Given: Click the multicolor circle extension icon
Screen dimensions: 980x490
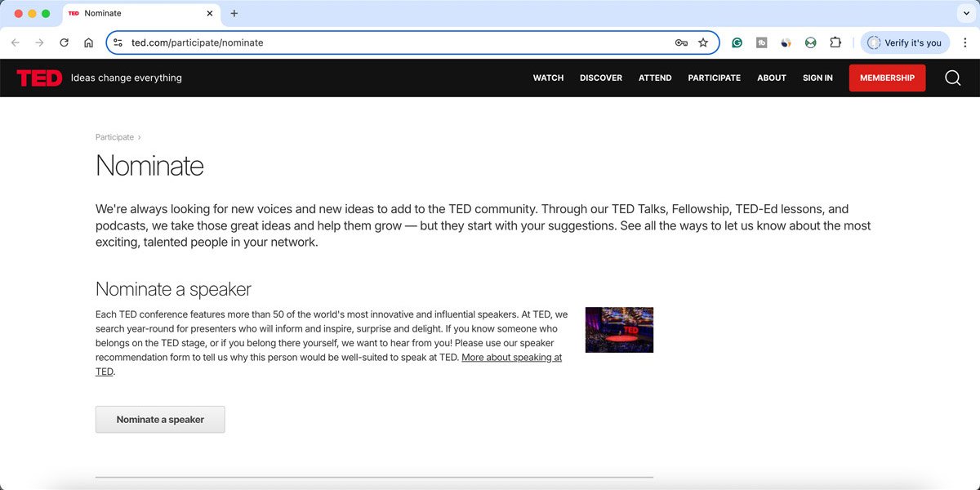Looking at the screenshot, I should [786, 42].
